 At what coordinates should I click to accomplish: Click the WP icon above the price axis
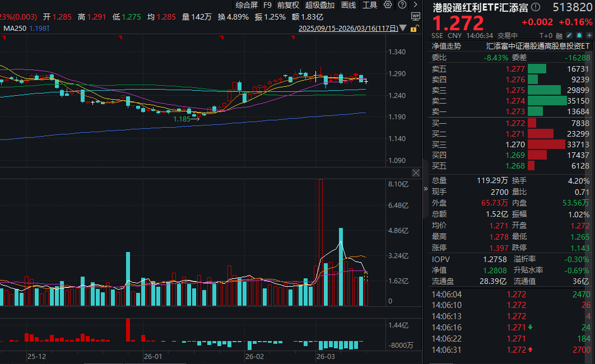(x=415, y=16)
